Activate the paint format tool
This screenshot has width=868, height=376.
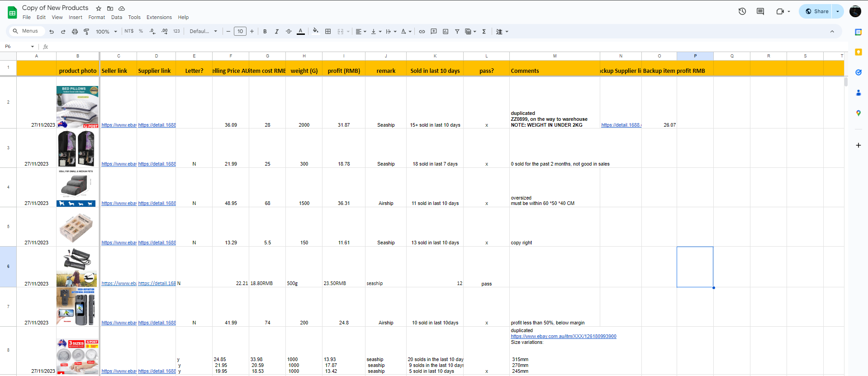86,32
